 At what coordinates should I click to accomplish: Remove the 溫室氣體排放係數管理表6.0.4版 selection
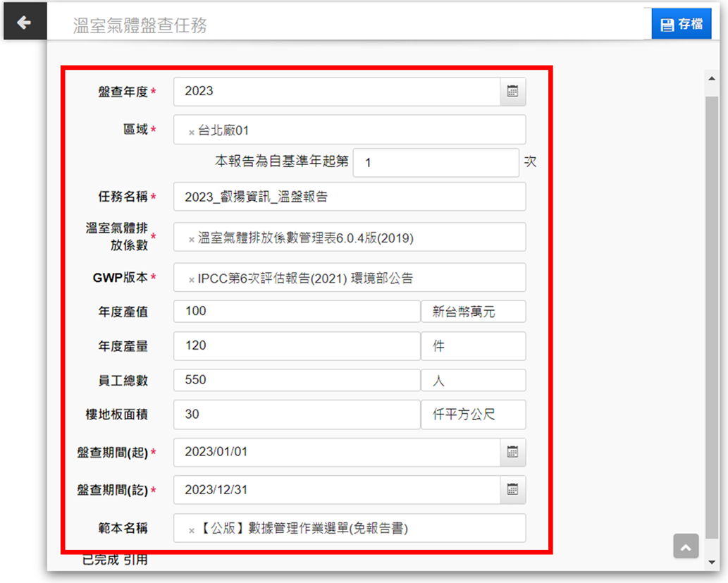[x=192, y=240]
